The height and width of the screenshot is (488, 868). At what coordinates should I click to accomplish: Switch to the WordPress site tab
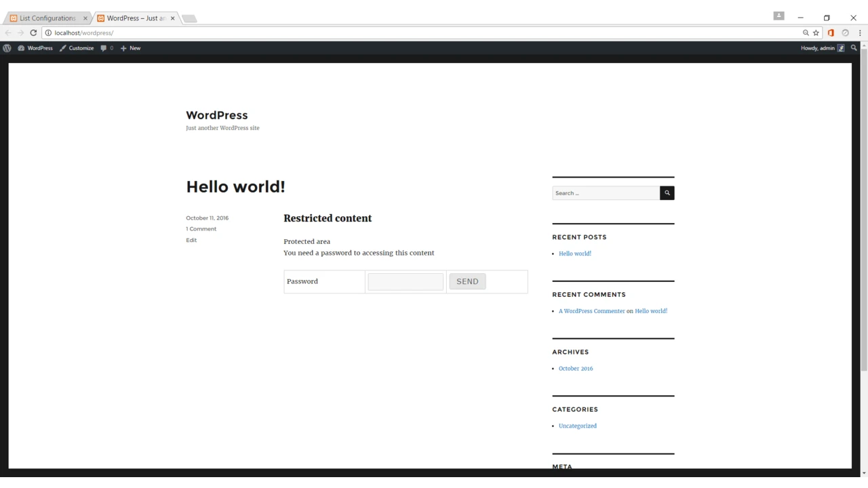point(134,18)
